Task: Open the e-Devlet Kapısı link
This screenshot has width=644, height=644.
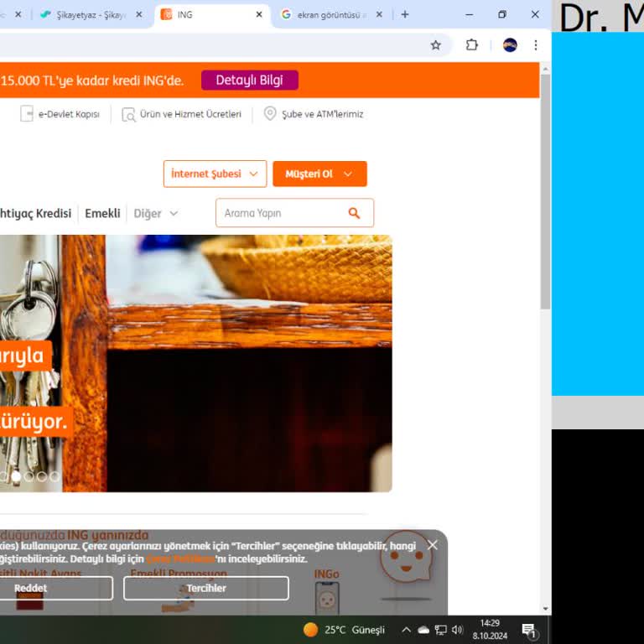Action: pyautogui.click(x=69, y=114)
